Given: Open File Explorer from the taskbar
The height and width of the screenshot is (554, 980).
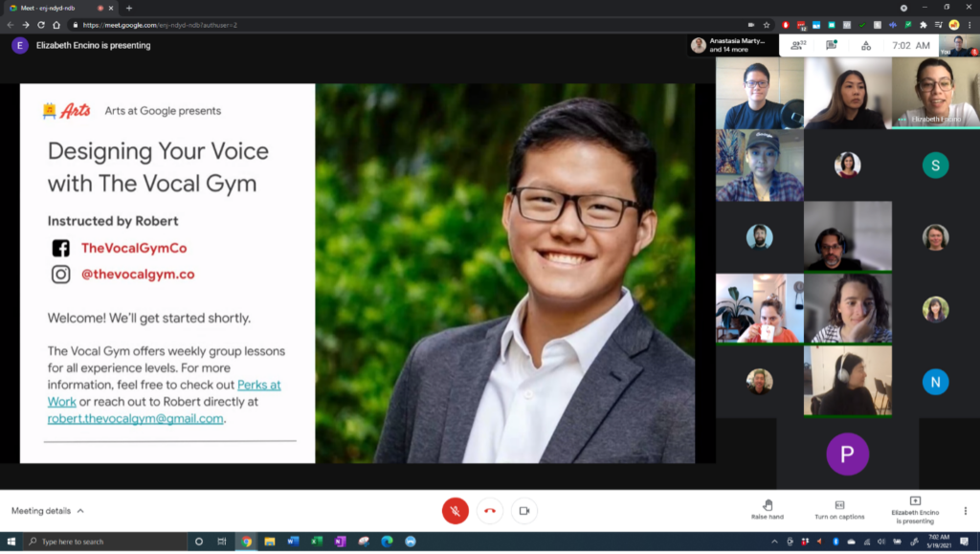Looking at the screenshot, I should coord(269,542).
